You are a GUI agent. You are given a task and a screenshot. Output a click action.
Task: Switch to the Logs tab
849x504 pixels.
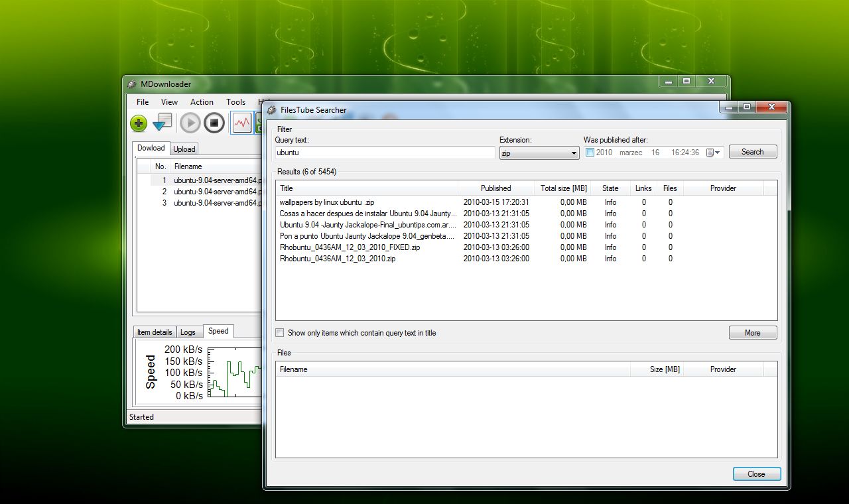(x=188, y=332)
